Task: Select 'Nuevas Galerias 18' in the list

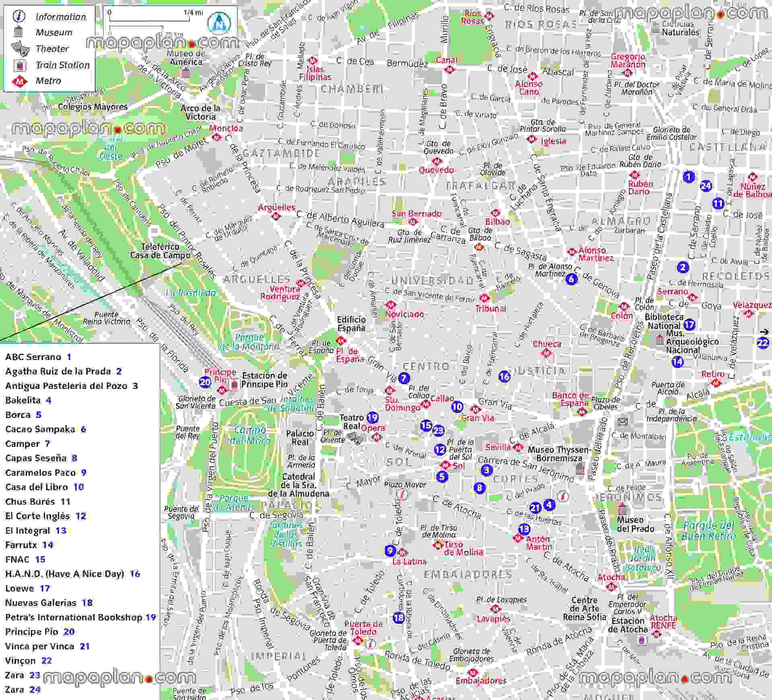Action: 49,603
